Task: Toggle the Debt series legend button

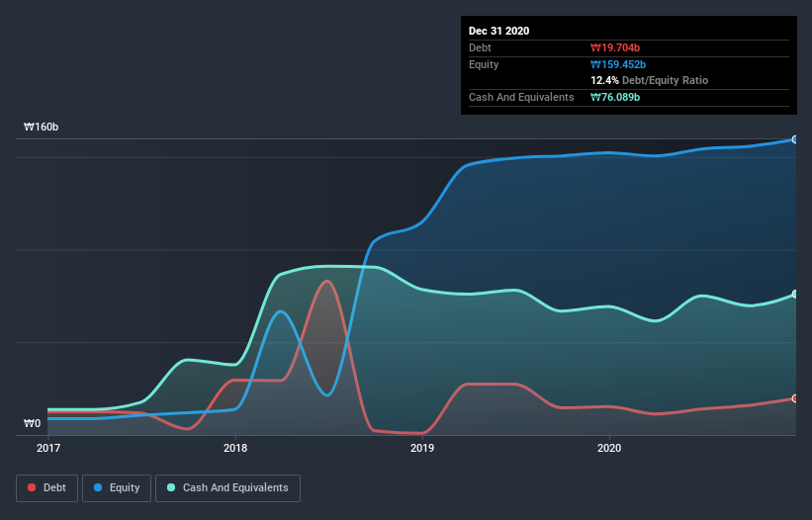Action: (46, 488)
